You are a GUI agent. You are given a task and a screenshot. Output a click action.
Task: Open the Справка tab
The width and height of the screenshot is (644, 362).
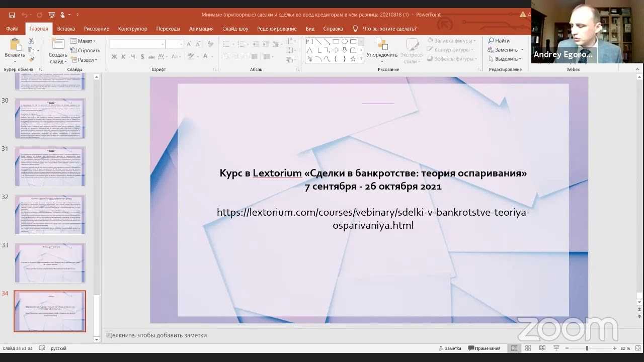click(x=333, y=29)
